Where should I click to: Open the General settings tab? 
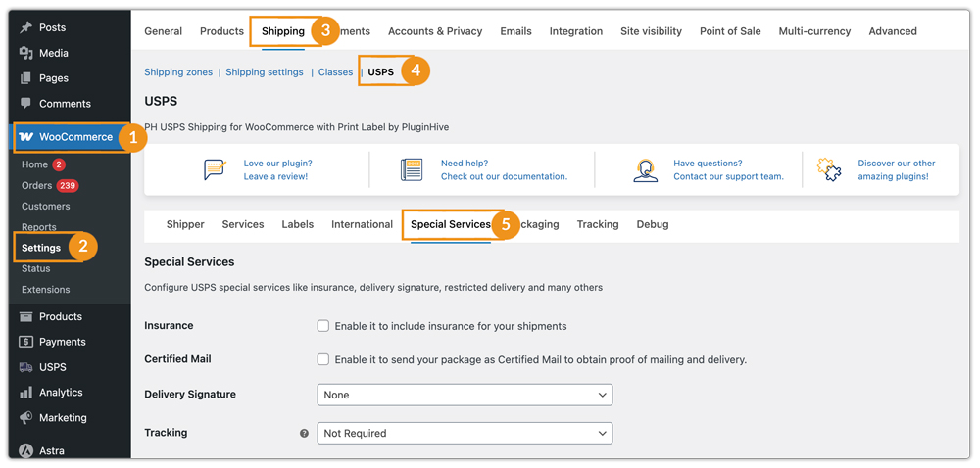[163, 31]
